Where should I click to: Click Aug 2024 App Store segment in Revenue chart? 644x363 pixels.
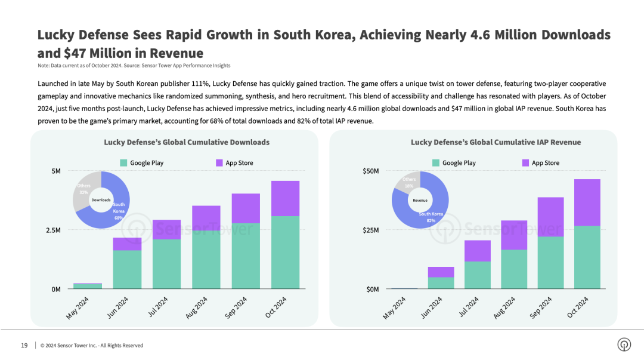pyautogui.click(x=514, y=235)
